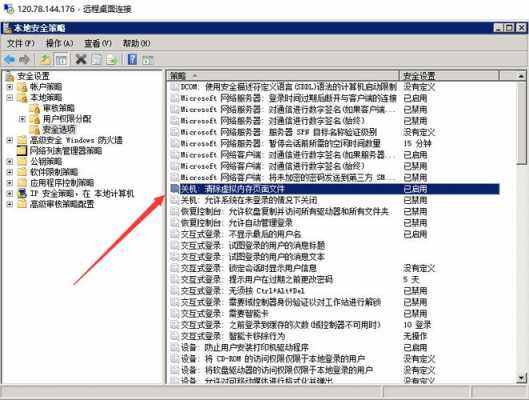529x400 pixels.
Task: Click the remote desktop connection title icon
Action: (8, 8)
